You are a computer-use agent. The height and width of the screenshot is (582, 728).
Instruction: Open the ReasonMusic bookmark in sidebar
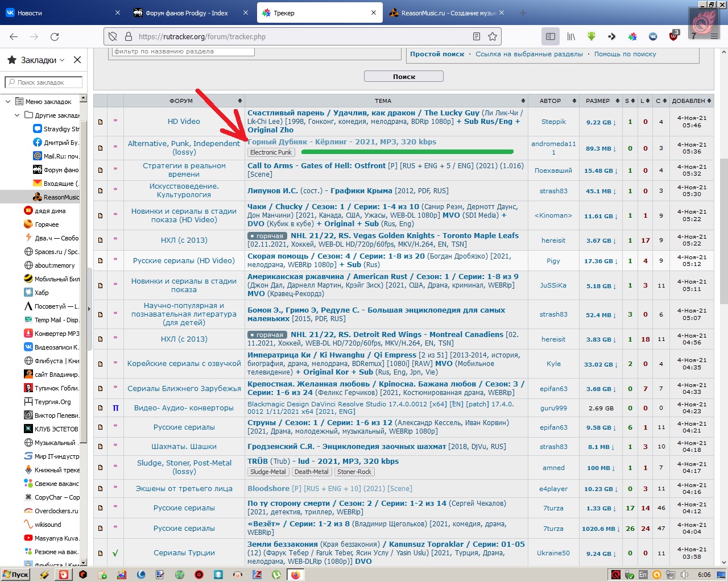[56, 197]
